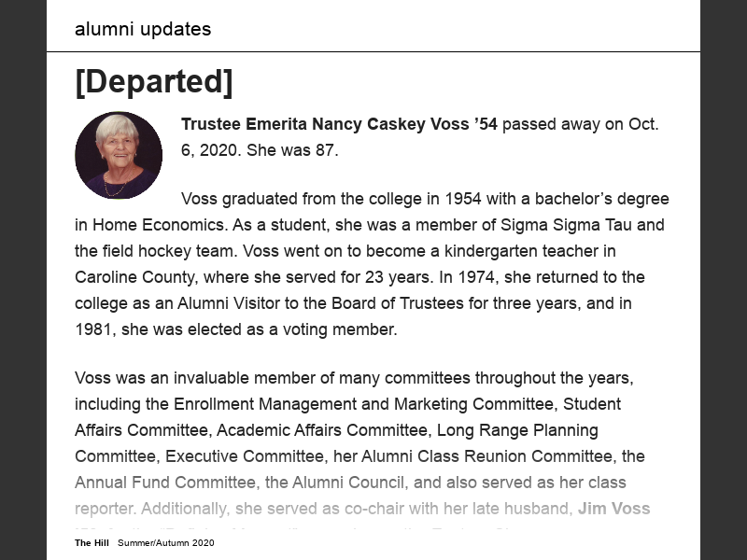Image resolution: width=747 pixels, height=560 pixels.
Task: Click the bold name "Trustee Emerita Nancy Caskey Voss '54"
Action: click(x=339, y=124)
